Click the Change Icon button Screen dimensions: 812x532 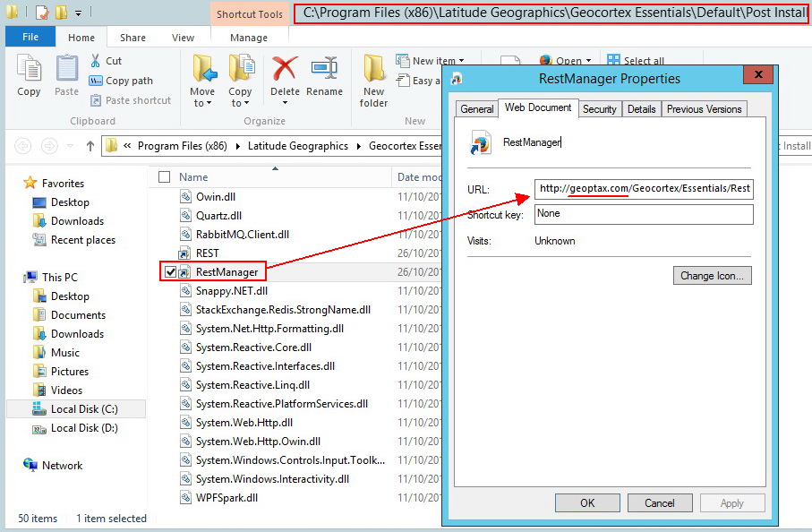pos(712,276)
